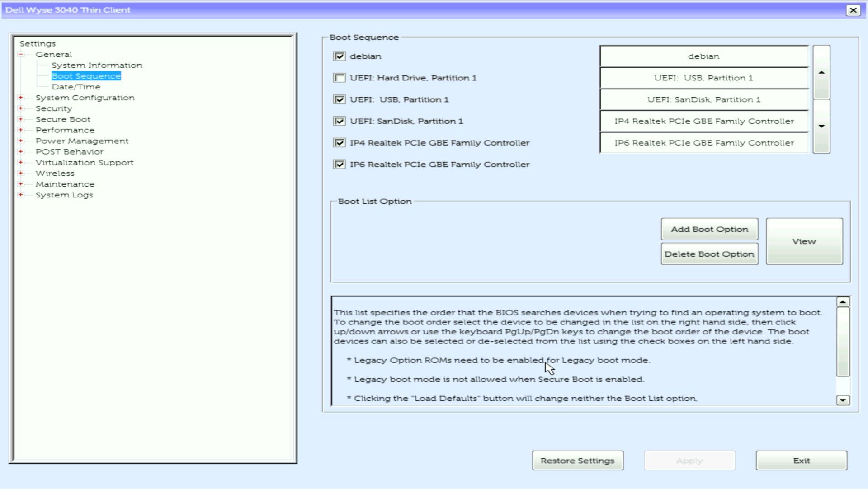Click the description box scroll-down arrow
The image size is (868, 489).
pos(843,400)
